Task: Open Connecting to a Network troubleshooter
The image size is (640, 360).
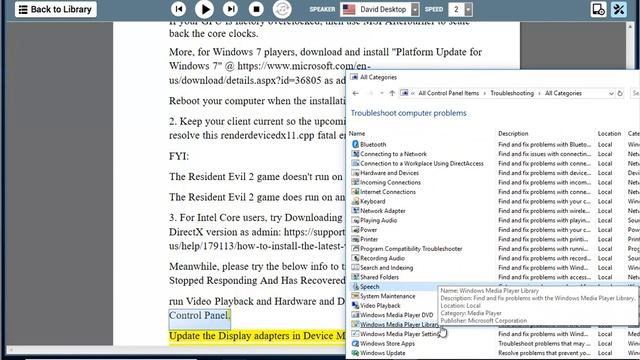Action: click(x=389, y=154)
